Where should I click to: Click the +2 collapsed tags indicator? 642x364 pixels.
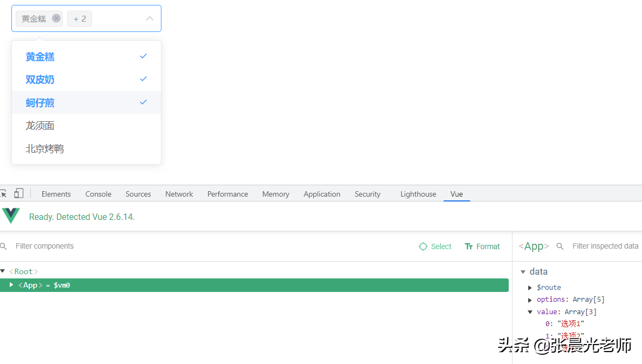pos(80,19)
